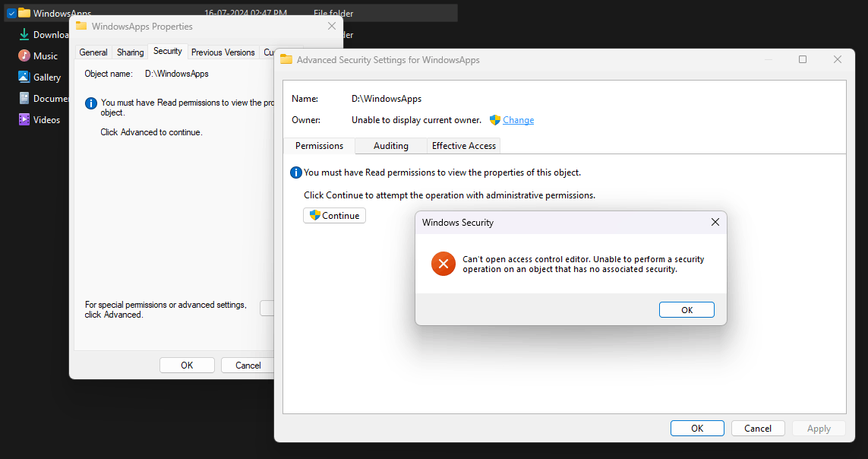Screen dimensions: 868x459
Task: Click the 16-07-2024 02:47 PM date cell
Action: [246, 13]
